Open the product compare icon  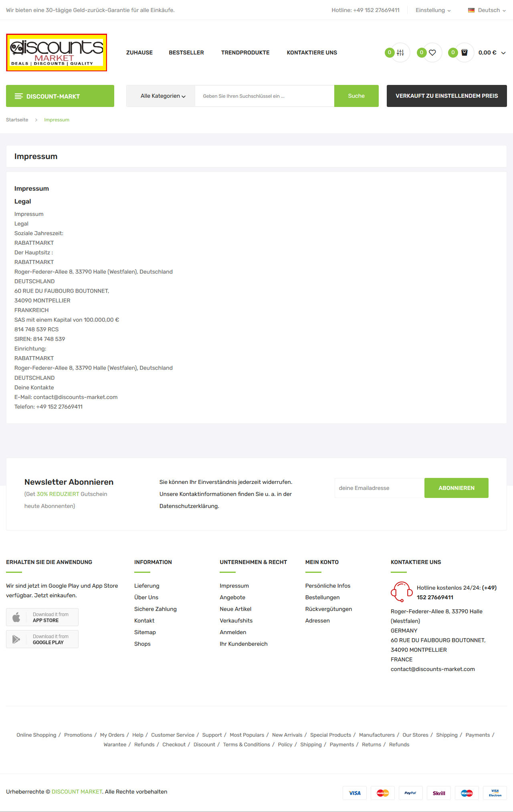(400, 52)
